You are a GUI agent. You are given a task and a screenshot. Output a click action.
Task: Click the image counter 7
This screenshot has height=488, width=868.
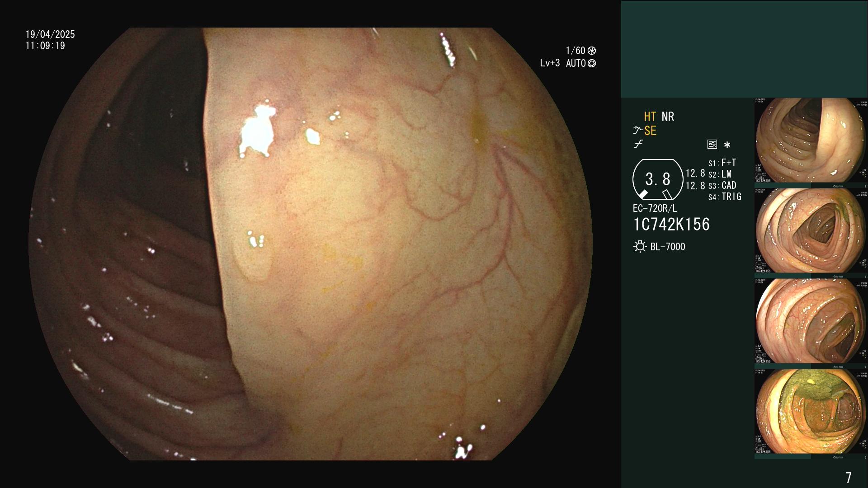tap(849, 478)
